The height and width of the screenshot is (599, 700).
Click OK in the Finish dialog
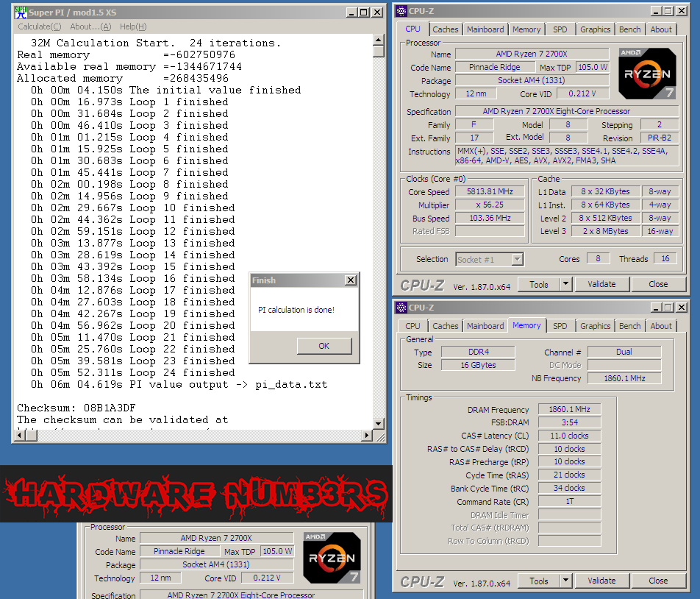324,346
